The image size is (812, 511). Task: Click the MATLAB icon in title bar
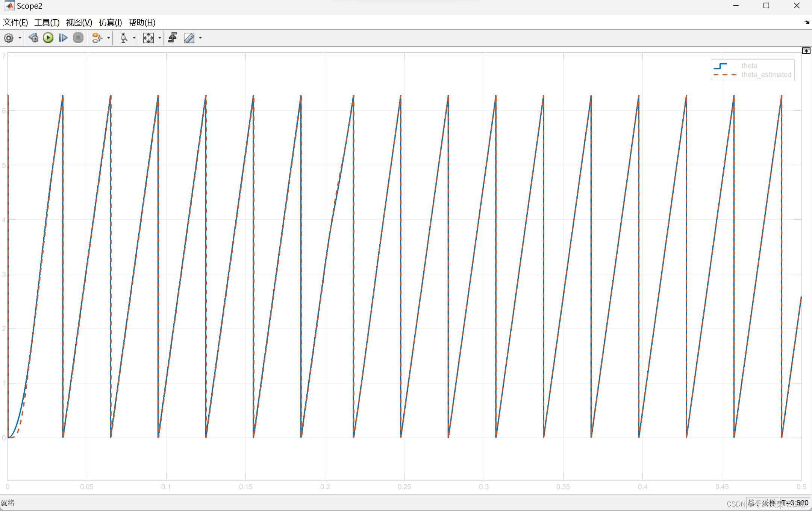(x=9, y=6)
